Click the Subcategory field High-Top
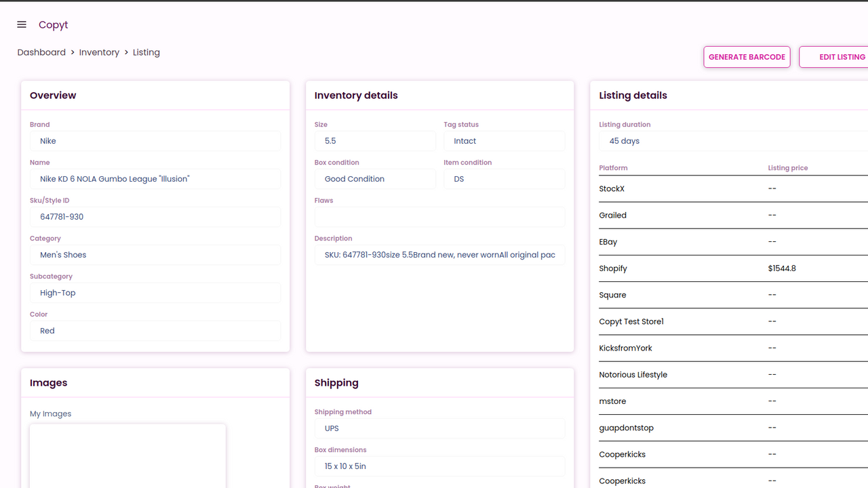Image resolution: width=868 pixels, height=488 pixels. (155, 293)
